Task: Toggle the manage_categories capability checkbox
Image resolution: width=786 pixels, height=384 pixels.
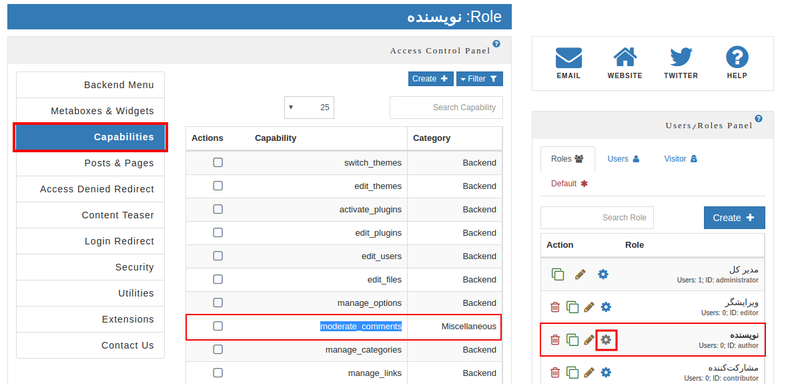Action: click(218, 349)
